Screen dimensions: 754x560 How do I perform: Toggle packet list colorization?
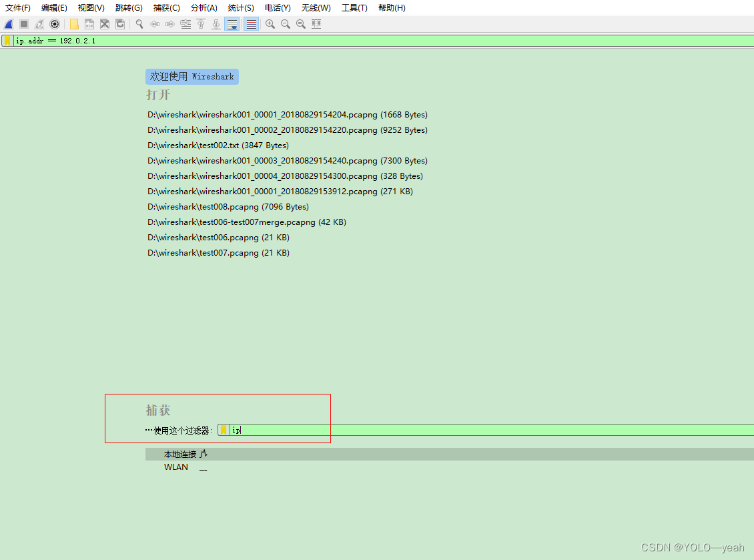[x=252, y=24]
